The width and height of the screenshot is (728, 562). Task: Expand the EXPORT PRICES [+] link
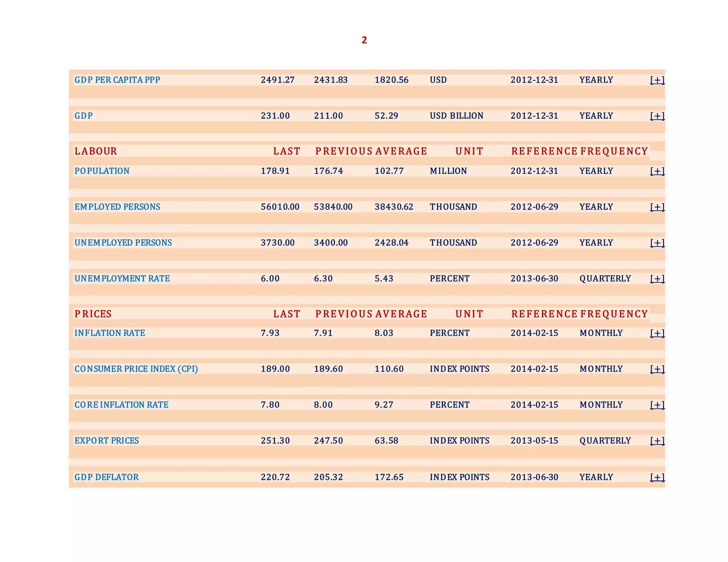[x=657, y=441]
